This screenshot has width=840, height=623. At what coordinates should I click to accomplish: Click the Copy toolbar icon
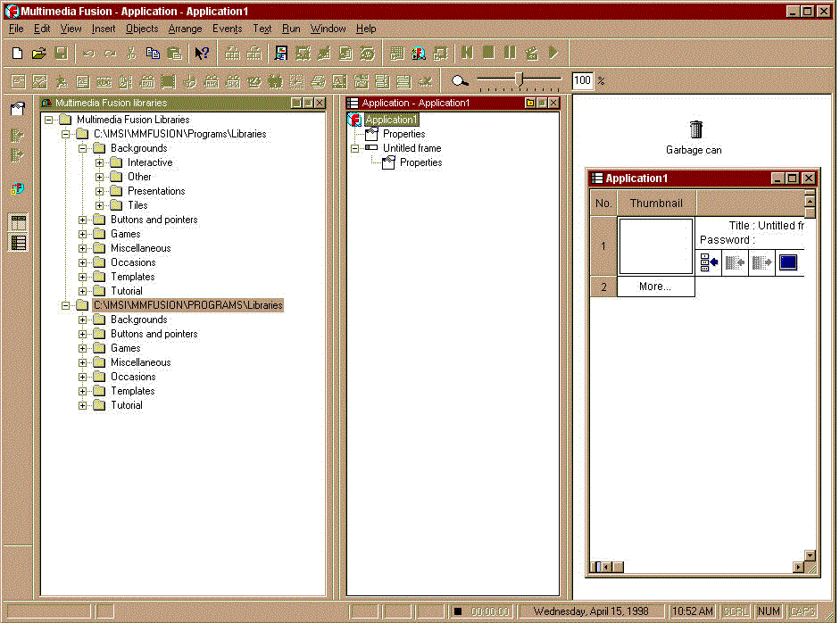click(x=153, y=53)
